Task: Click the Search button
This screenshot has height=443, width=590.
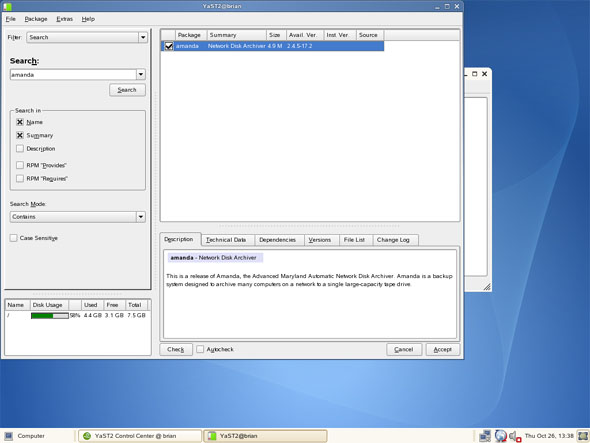Action: pos(127,90)
